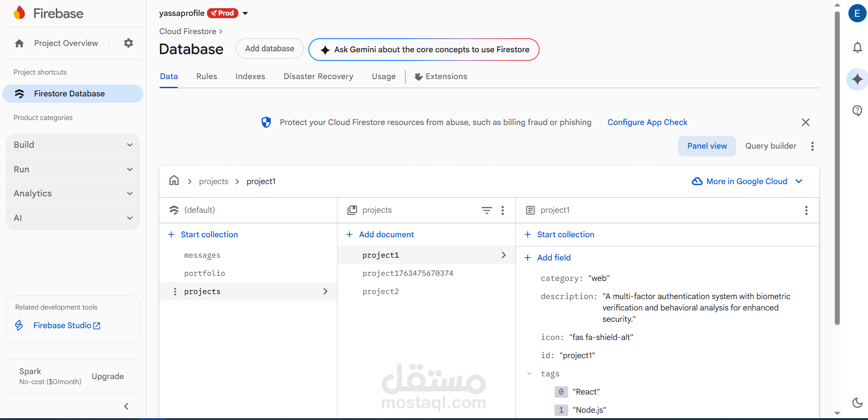Open notifications bell icon
The height and width of the screenshot is (420, 868).
[857, 47]
